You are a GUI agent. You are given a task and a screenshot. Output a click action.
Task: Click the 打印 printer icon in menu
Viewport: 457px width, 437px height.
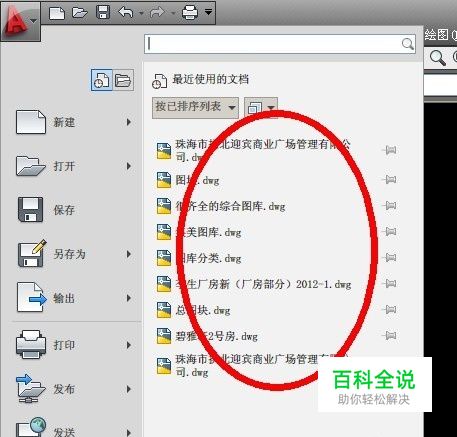(31, 345)
